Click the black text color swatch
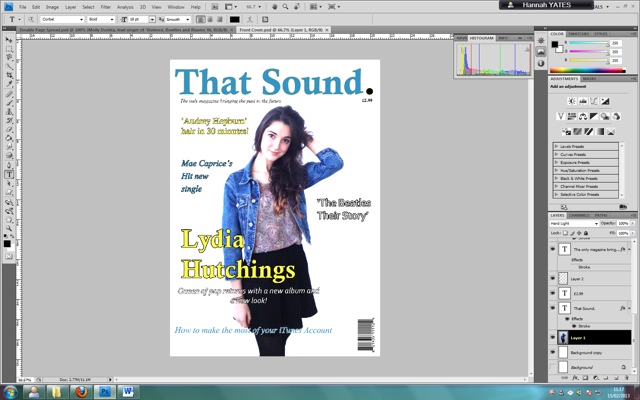The height and width of the screenshot is (400, 640). click(x=234, y=19)
